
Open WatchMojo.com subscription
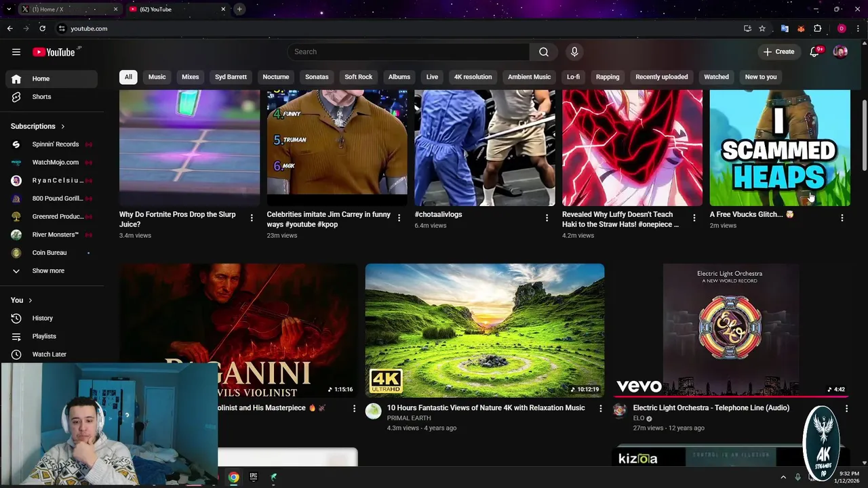point(52,163)
